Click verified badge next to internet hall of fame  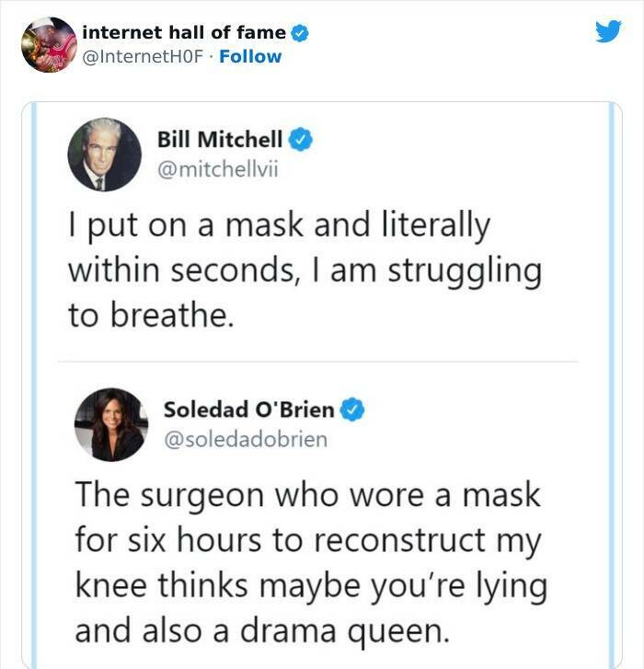(299, 33)
